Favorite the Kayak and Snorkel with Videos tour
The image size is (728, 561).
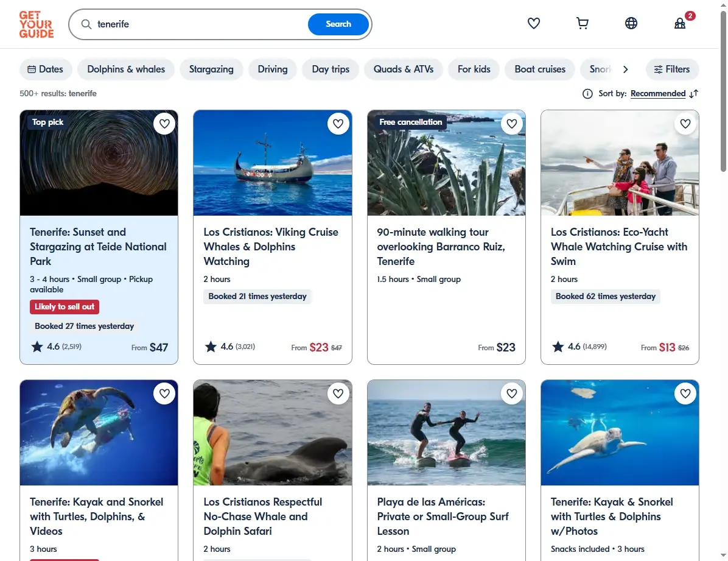(x=164, y=393)
